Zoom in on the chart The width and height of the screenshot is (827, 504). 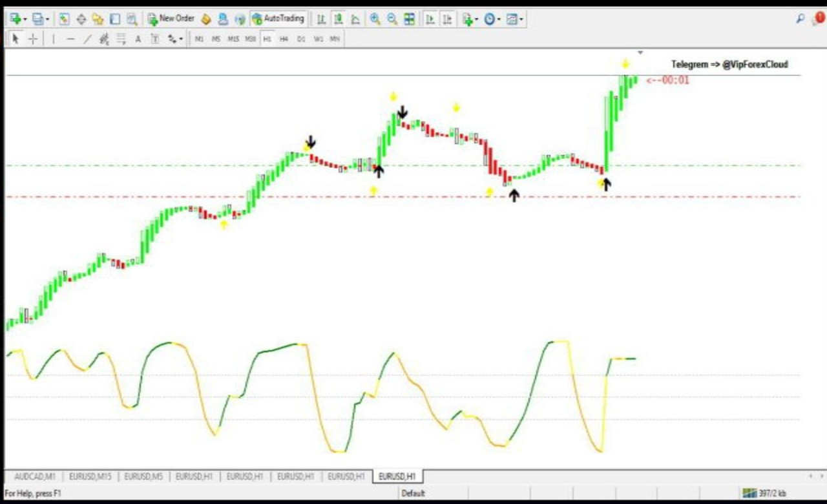tap(375, 19)
